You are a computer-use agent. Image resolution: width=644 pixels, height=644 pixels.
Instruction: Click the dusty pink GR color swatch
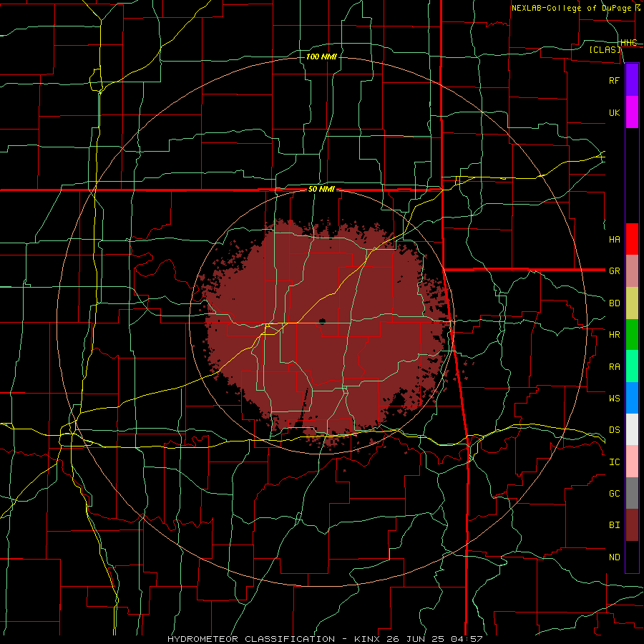[632, 270]
